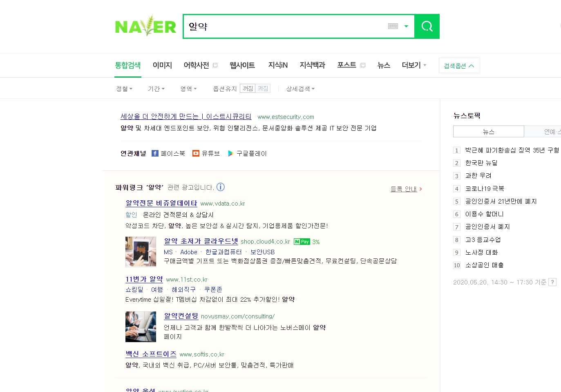Click the cloudnet ad thumbnail image
The width and height of the screenshot is (561, 392).
pos(141,252)
